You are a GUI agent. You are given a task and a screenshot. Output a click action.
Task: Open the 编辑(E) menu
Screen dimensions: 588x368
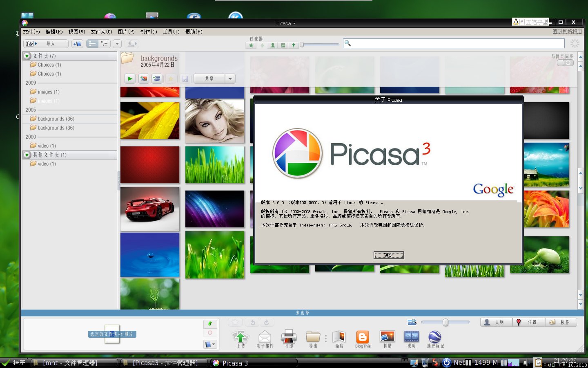pos(54,31)
